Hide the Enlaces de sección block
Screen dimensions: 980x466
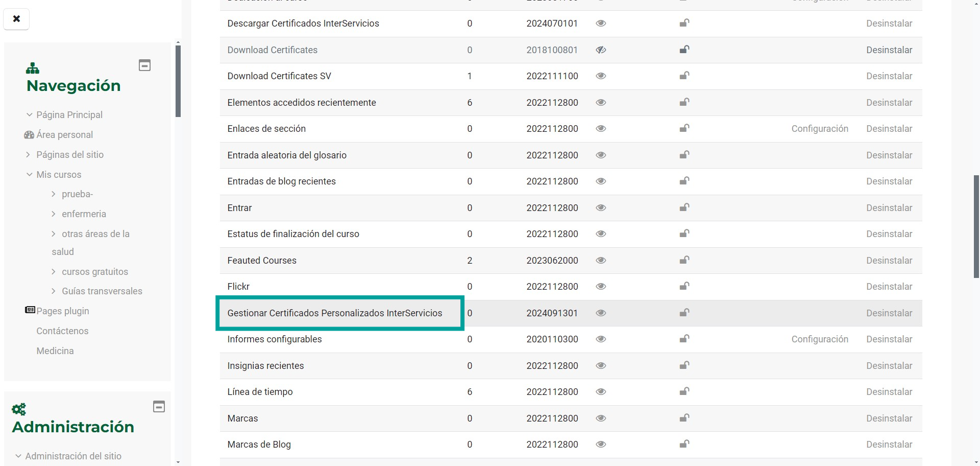[601, 129]
